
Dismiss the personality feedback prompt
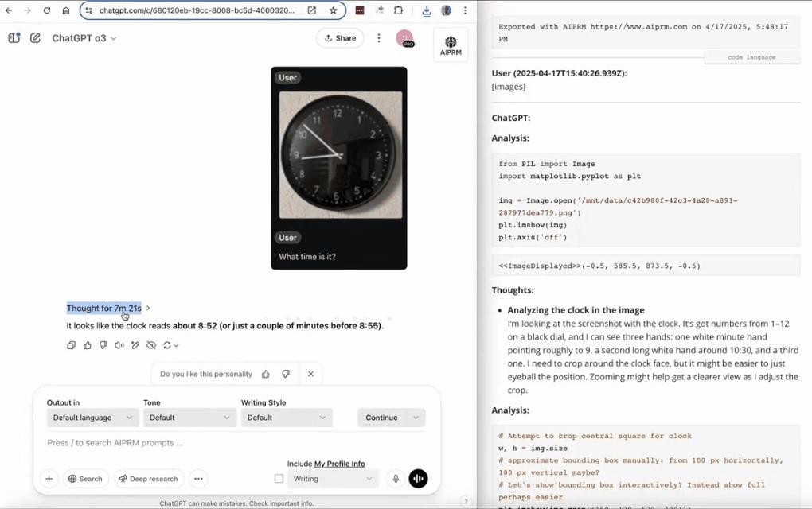[x=310, y=374]
